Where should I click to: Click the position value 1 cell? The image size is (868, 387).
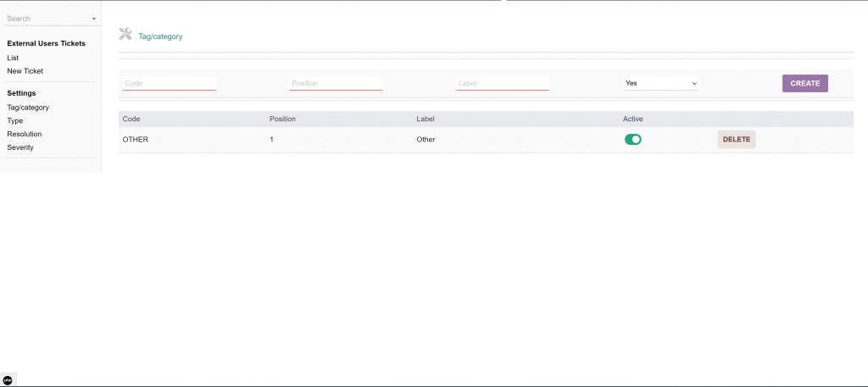272,140
